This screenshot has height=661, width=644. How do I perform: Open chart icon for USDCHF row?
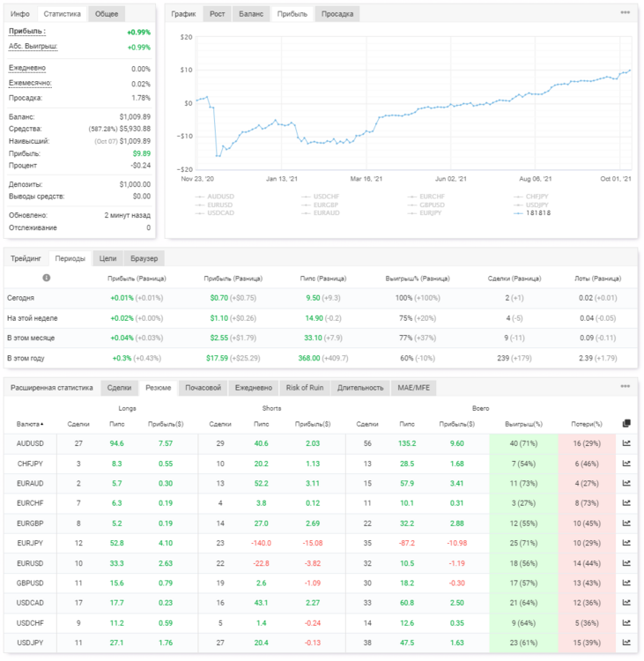click(x=626, y=622)
